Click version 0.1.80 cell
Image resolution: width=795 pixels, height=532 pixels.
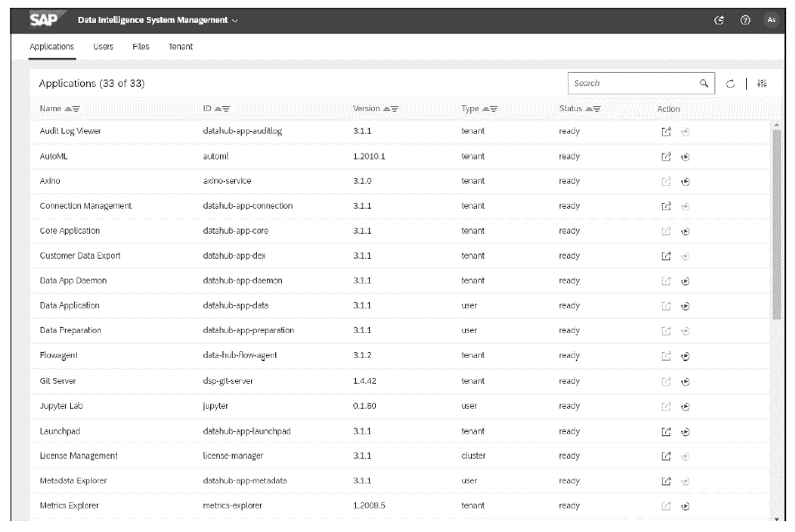364,406
